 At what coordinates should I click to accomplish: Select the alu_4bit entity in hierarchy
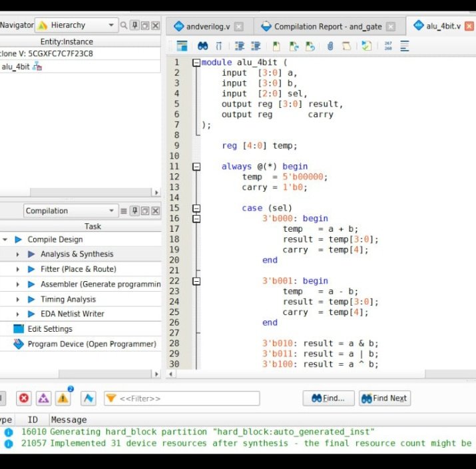pos(16,67)
